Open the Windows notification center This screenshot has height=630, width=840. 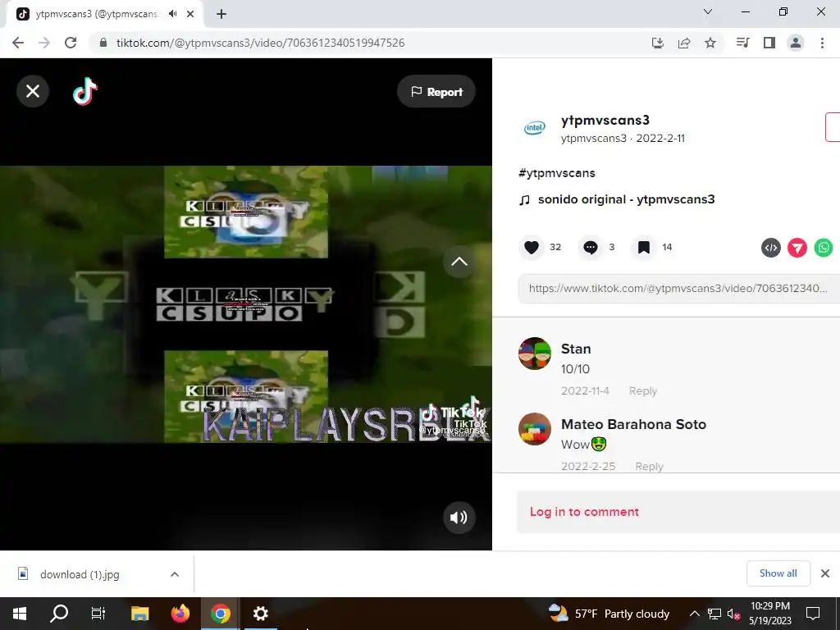pyautogui.click(x=813, y=614)
